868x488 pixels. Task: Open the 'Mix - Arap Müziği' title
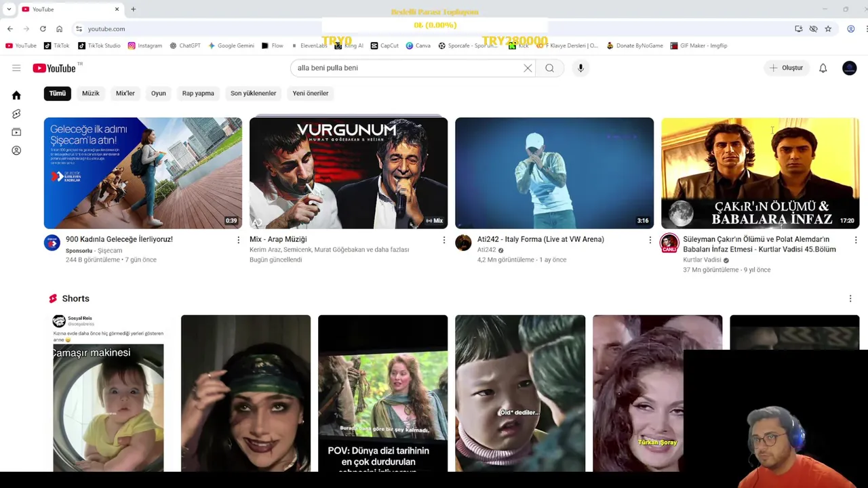(x=278, y=239)
